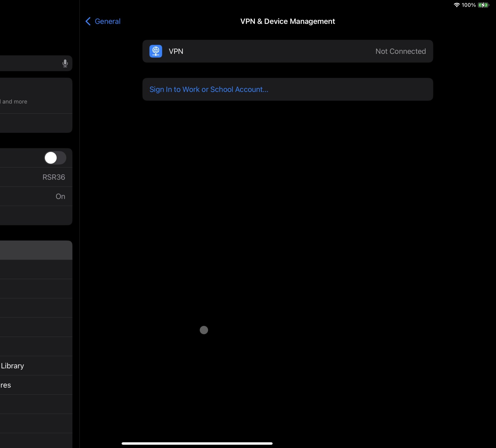
Task: Tap the home indicator bar
Action: [197, 443]
